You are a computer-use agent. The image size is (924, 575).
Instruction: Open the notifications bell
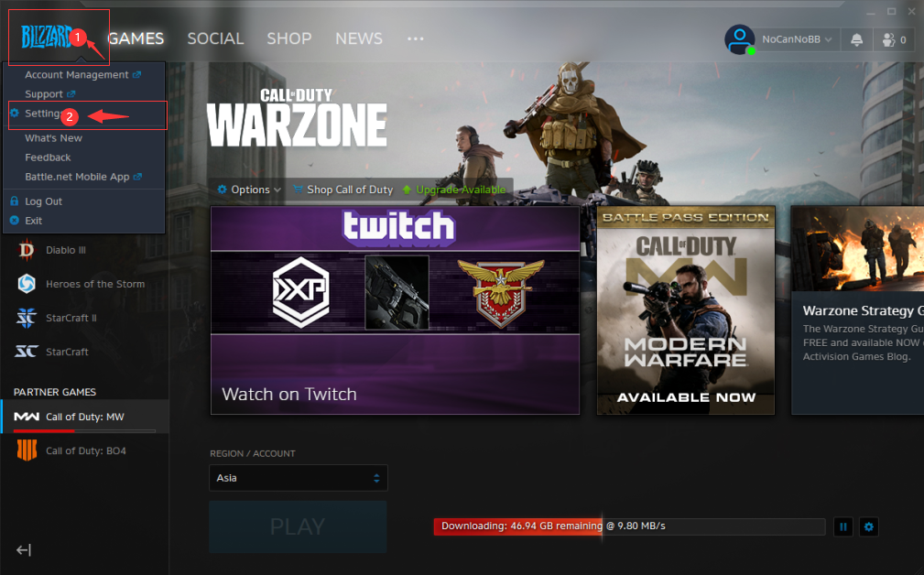[857, 39]
